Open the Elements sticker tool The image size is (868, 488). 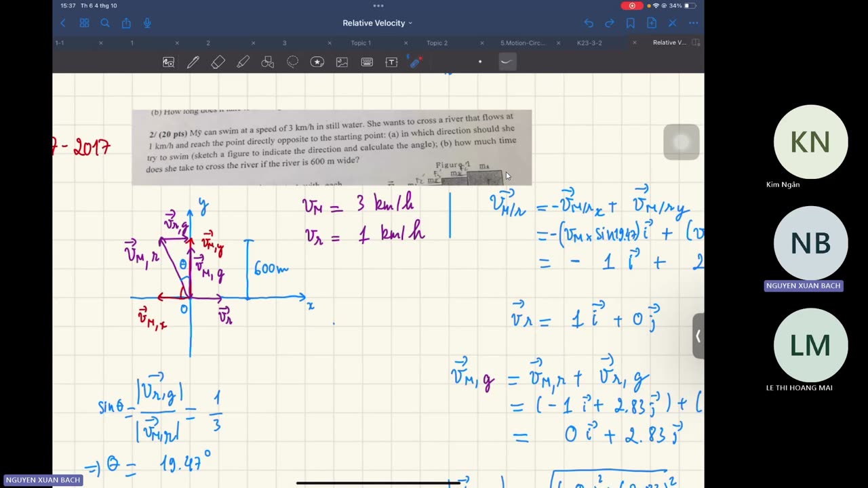[317, 62]
